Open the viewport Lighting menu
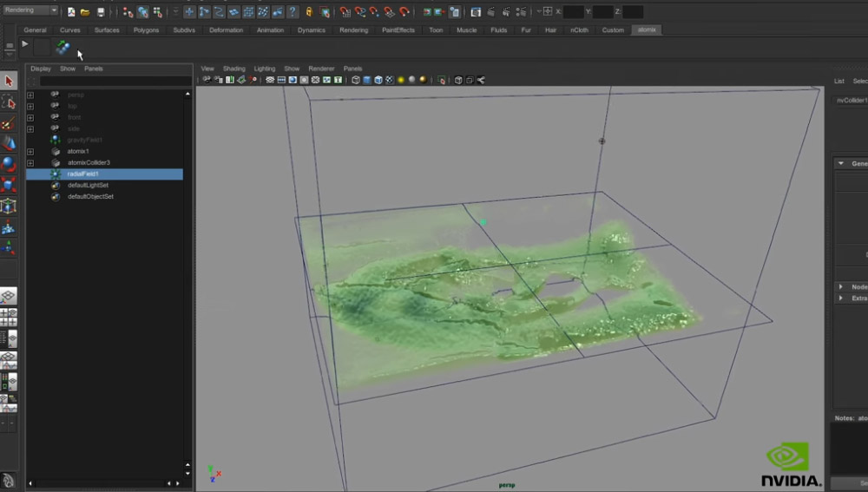 264,69
